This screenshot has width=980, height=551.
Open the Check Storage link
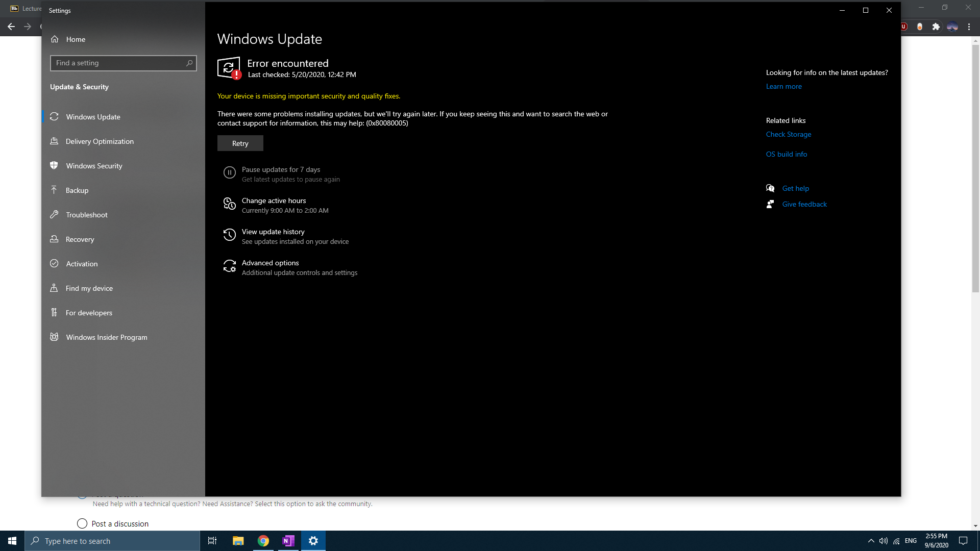tap(788, 134)
